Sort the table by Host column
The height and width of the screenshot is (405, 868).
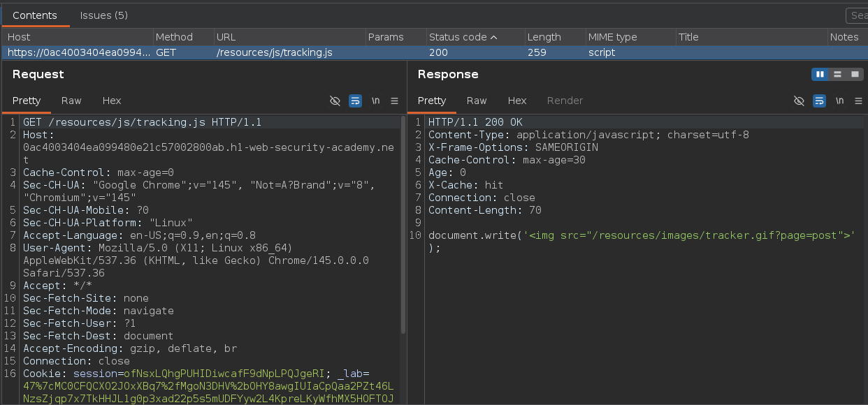[x=19, y=37]
